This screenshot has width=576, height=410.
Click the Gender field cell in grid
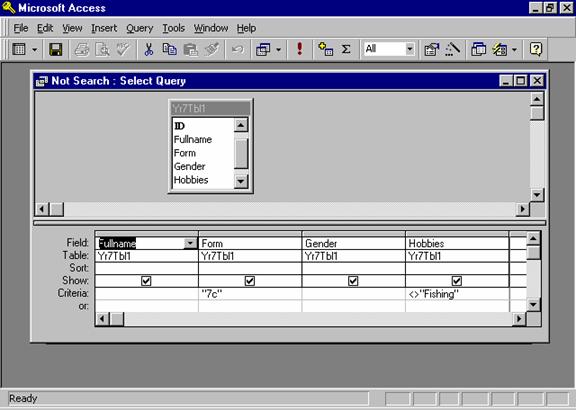[x=353, y=243]
